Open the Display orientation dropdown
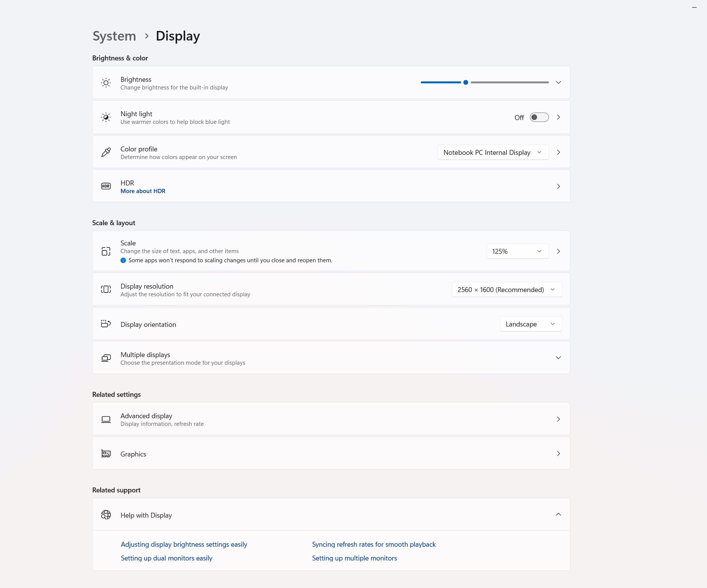Viewport: 707px width, 588px height. (531, 324)
